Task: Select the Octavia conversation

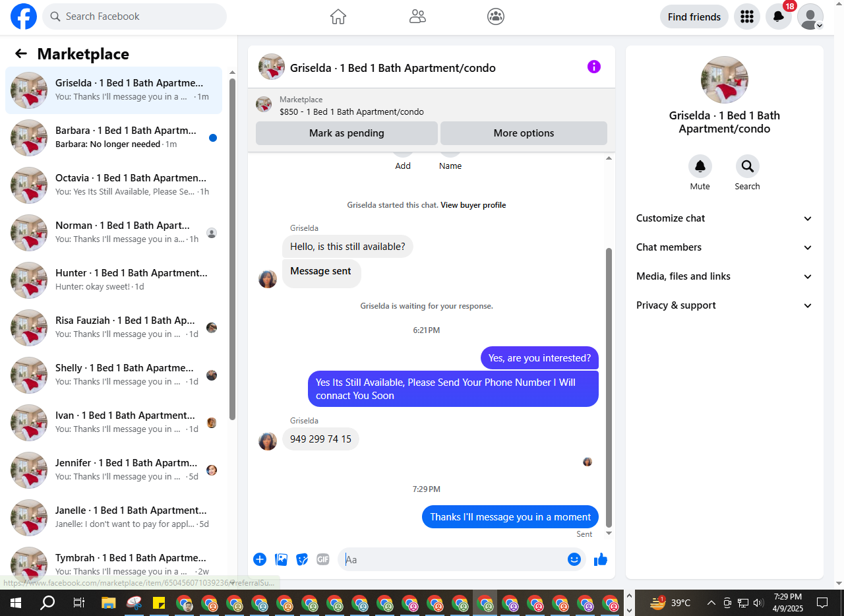Action: point(113,185)
